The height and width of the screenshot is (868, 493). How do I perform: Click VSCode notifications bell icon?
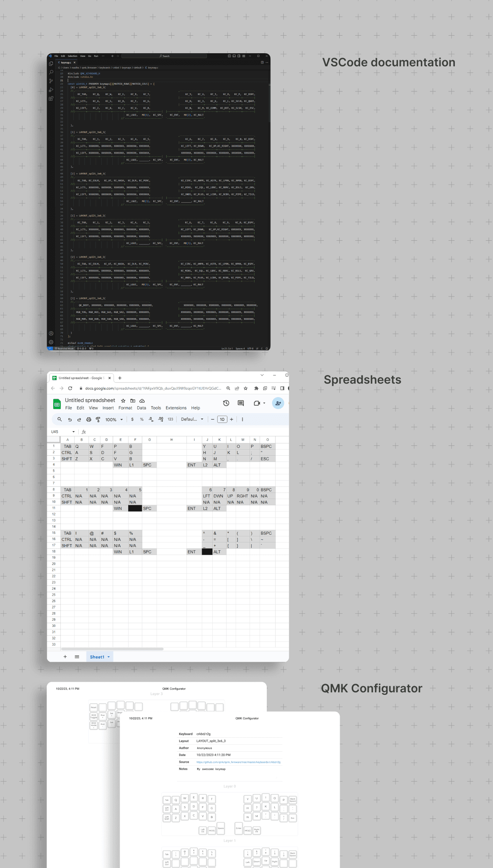[267, 348]
